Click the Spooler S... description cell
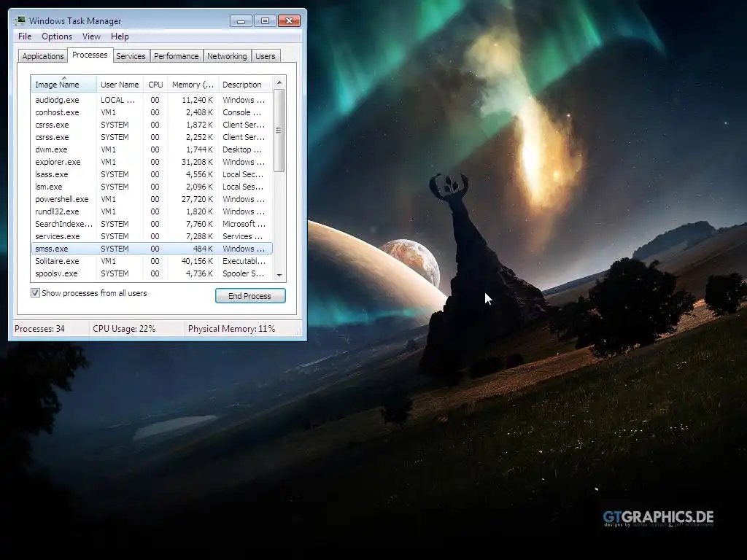The image size is (747, 560). click(244, 273)
